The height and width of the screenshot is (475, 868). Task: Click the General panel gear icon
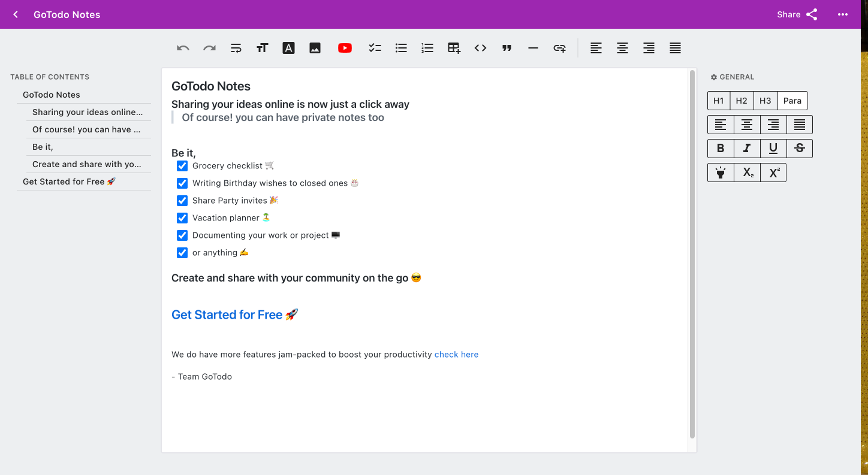coord(713,77)
